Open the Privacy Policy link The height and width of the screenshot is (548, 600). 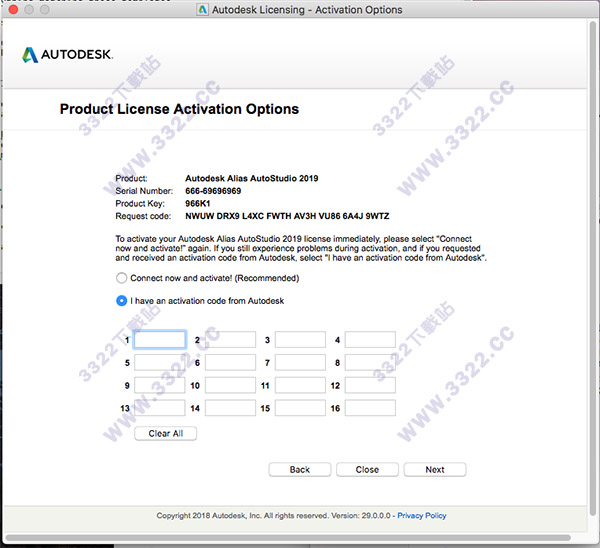tap(422, 516)
